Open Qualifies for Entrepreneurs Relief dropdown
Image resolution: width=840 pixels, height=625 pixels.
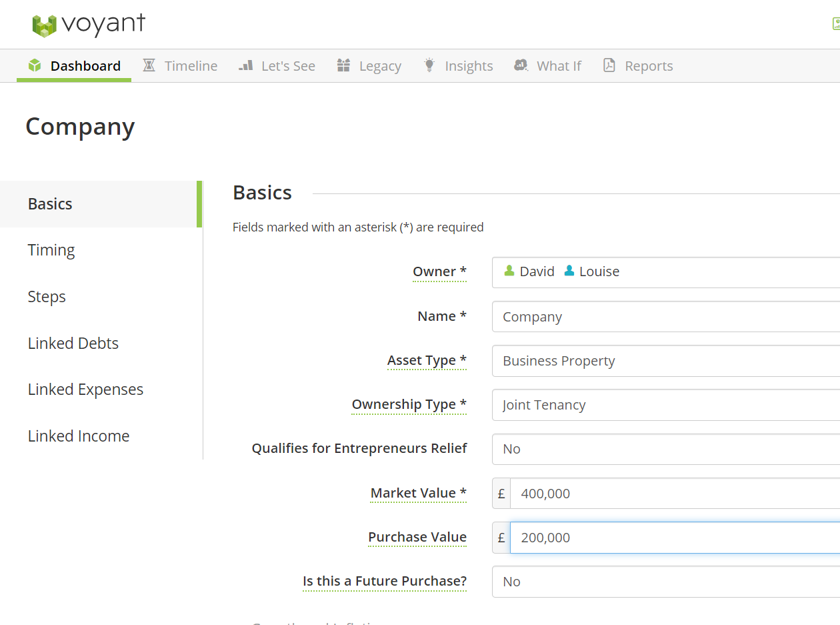[x=666, y=449]
